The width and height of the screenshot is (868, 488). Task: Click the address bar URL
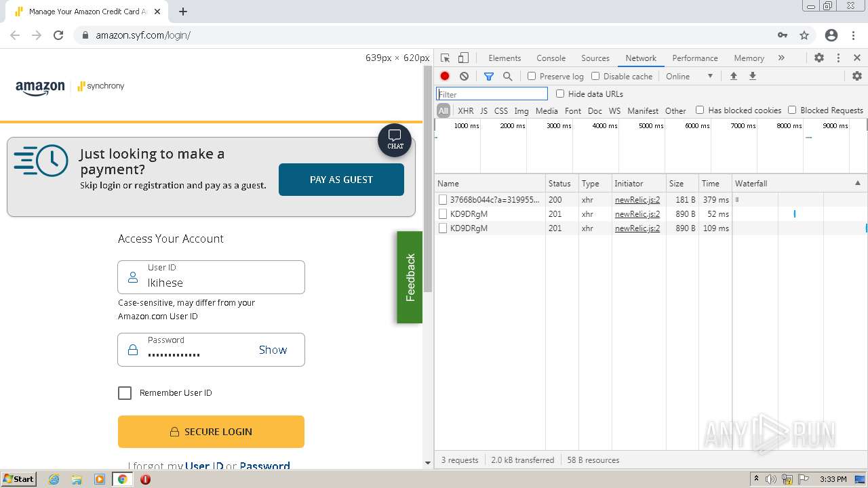(x=143, y=35)
